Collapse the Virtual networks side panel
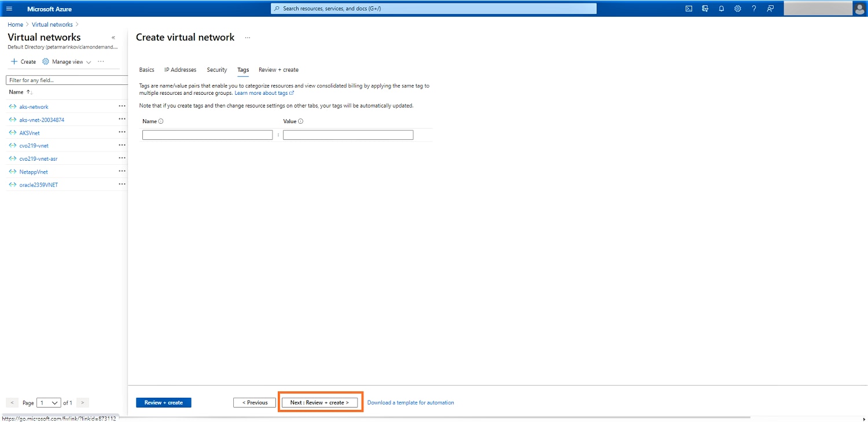The width and height of the screenshot is (868, 422). 113,38
